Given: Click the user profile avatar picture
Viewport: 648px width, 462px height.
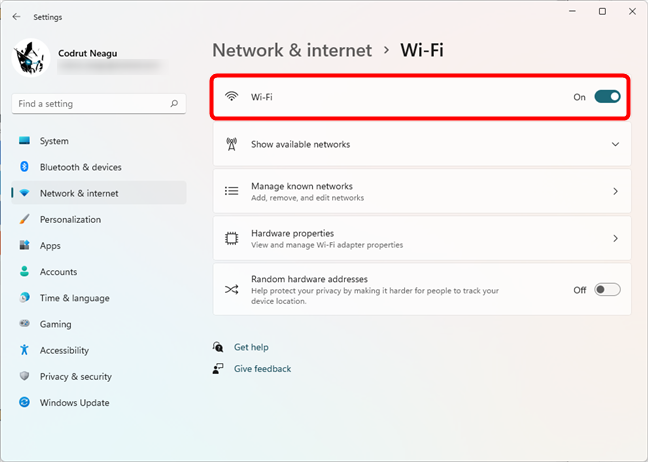Looking at the screenshot, I should pyautogui.click(x=31, y=58).
